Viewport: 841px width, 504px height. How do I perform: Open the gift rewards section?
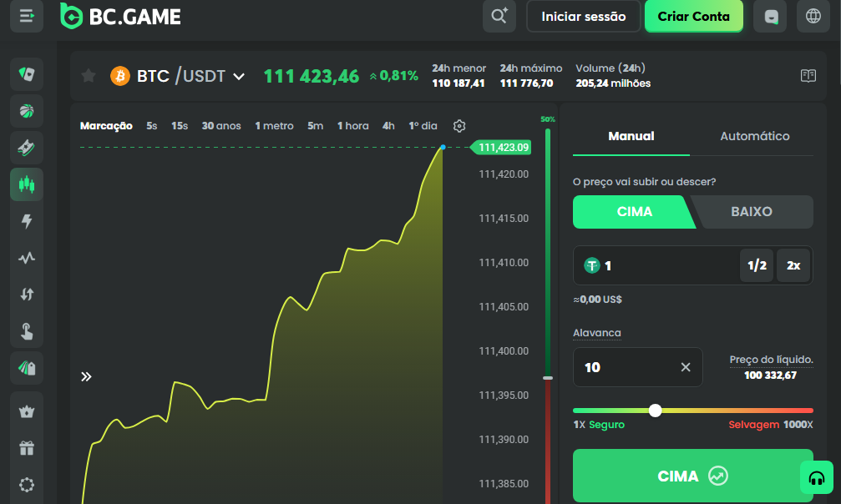coord(26,447)
